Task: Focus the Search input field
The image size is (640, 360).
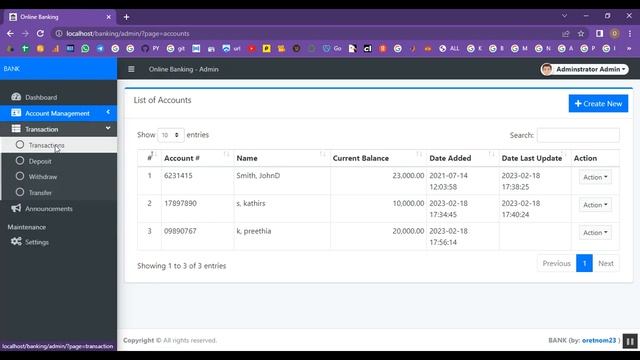Action: [x=578, y=135]
